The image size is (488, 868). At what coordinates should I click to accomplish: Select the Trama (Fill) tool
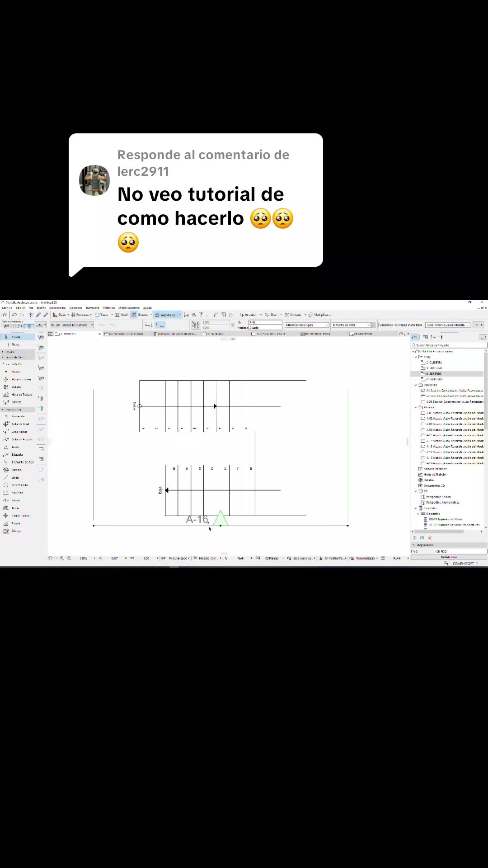(18, 508)
